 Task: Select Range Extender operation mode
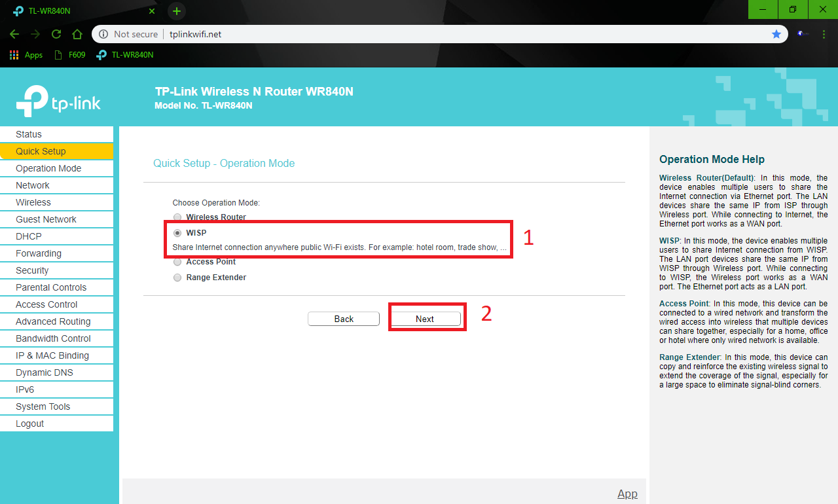(x=177, y=278)
